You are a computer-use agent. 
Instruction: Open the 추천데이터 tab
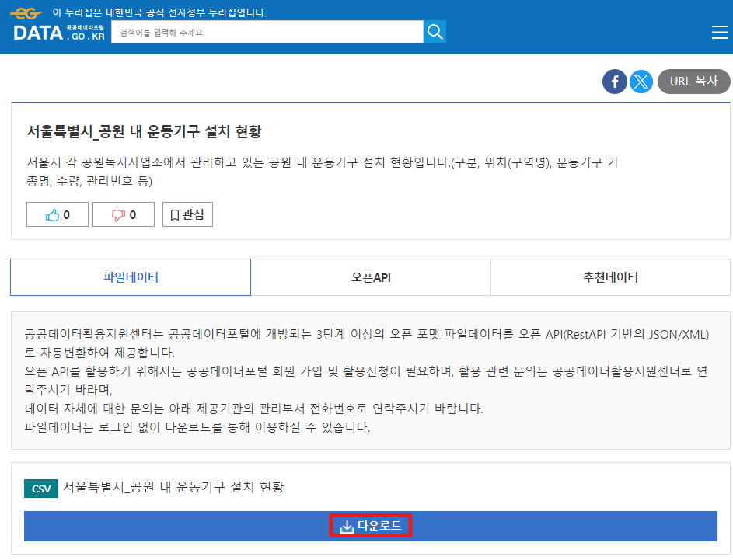610,277
